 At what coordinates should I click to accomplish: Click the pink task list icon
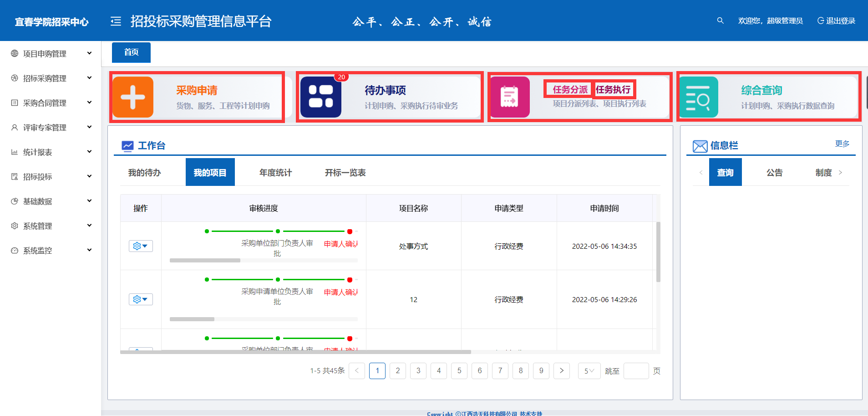tap(509, 97)
